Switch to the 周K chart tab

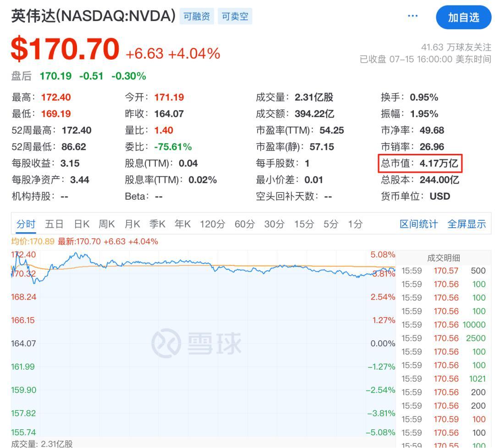107,224
